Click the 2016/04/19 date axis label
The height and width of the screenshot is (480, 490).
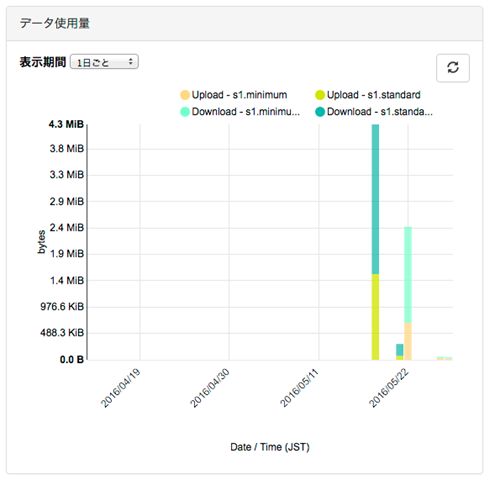pyautogui.click(x=121, y=388)
